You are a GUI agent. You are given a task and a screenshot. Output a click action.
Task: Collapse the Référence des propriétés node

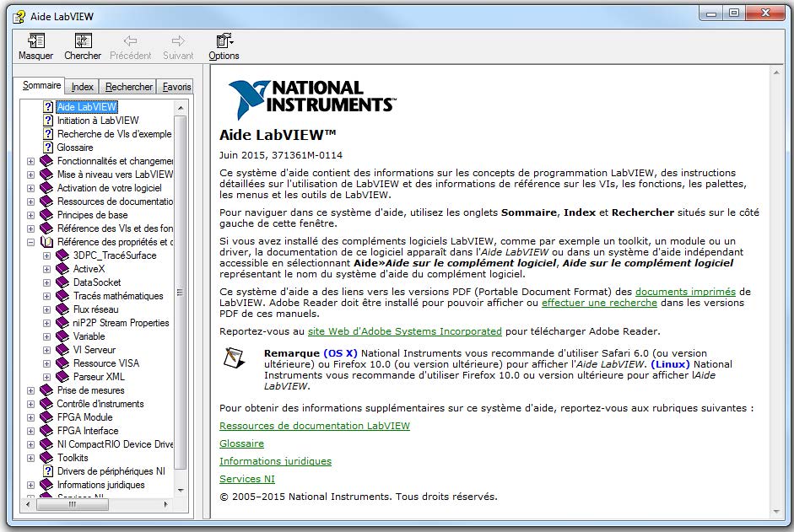pyautogui.click(x=31, y=243)
